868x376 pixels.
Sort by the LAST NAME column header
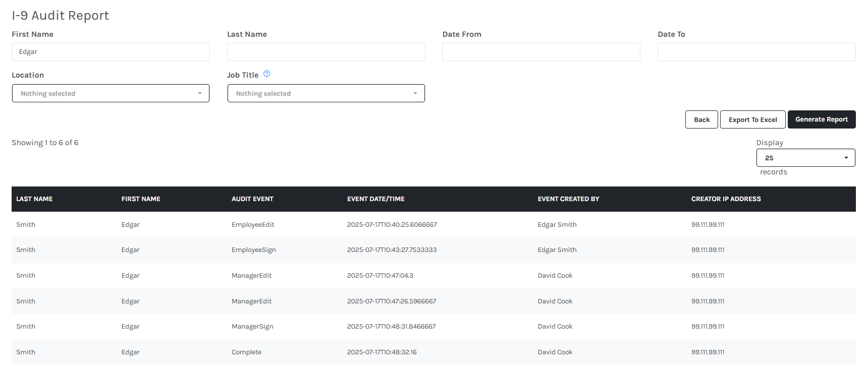point(34,199)
